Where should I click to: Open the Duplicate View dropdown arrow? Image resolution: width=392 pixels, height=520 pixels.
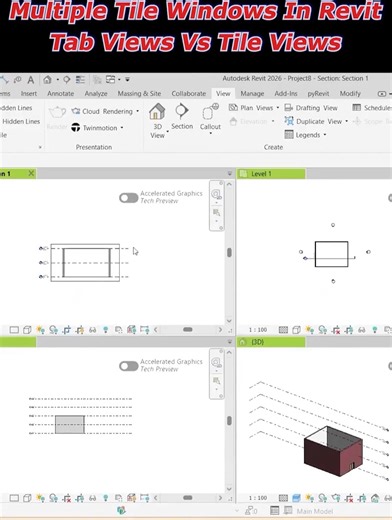coord(347,121)
